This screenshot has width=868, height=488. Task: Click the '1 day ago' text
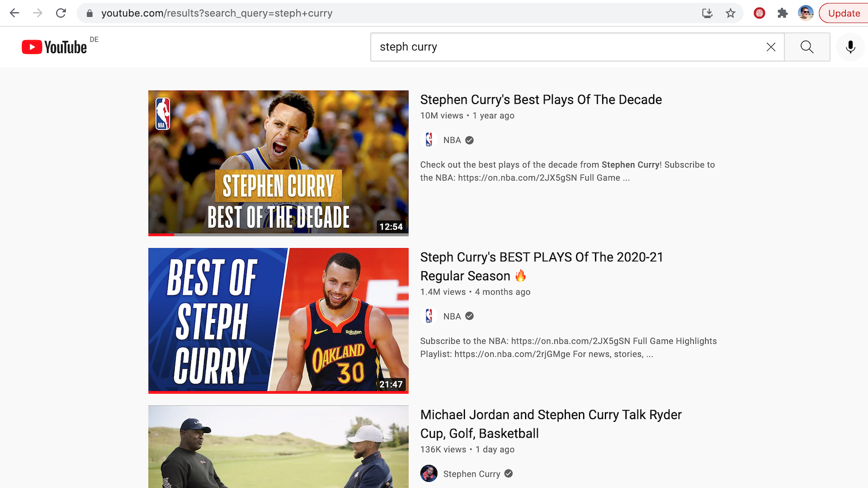coord(495,450)
